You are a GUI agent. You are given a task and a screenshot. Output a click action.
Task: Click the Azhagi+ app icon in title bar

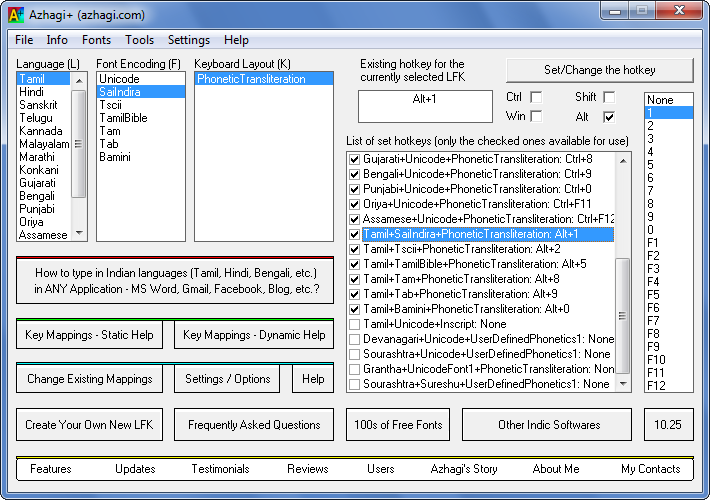click(x=16, y=15)
